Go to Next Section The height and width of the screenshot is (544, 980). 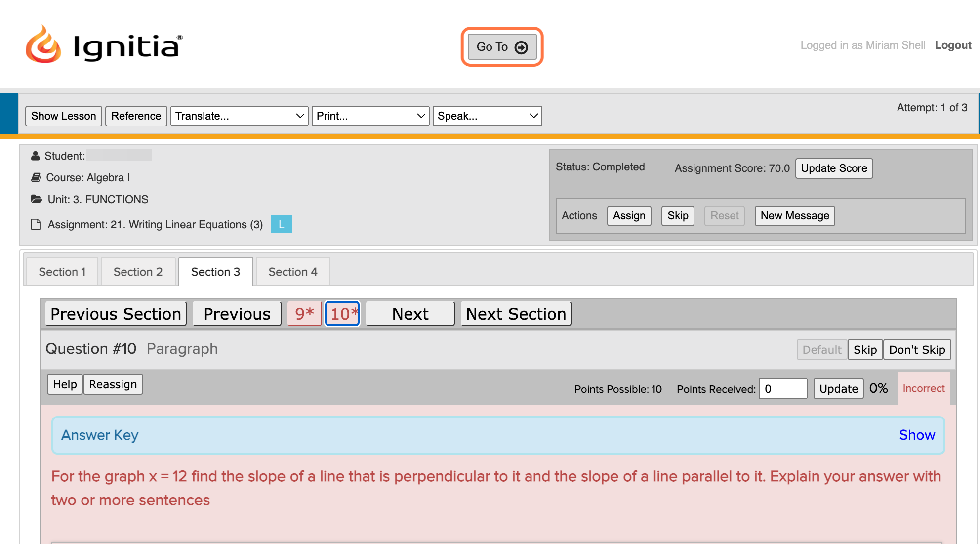(x=516, y=314)
